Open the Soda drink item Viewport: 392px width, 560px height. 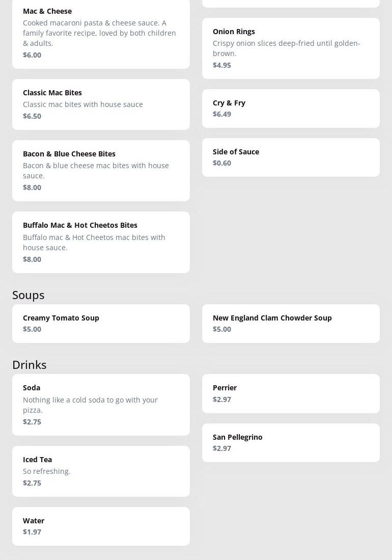(x=101, y=405)
